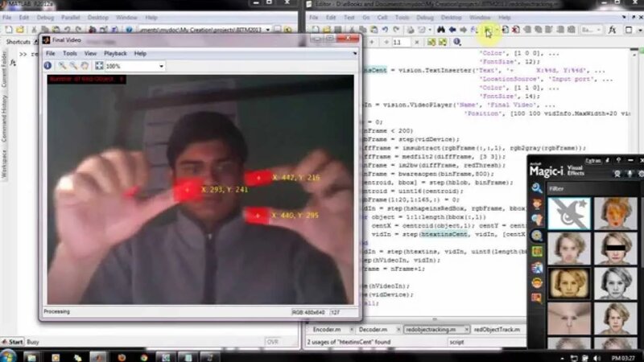Select the orange face paint filter thumbnail
The width and height of the screenshot is (644, 362).
tap(615, 213)
